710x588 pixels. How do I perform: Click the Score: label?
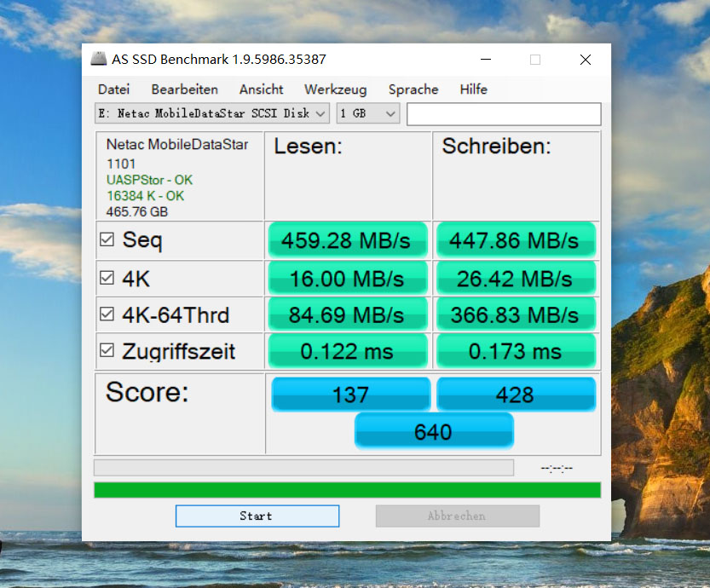[x=147, y=391]
